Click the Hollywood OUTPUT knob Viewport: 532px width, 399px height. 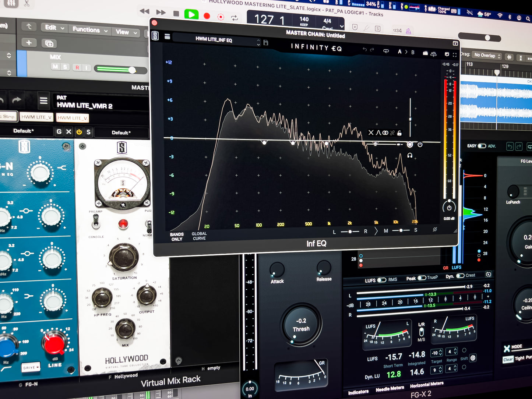click(147, 295)
